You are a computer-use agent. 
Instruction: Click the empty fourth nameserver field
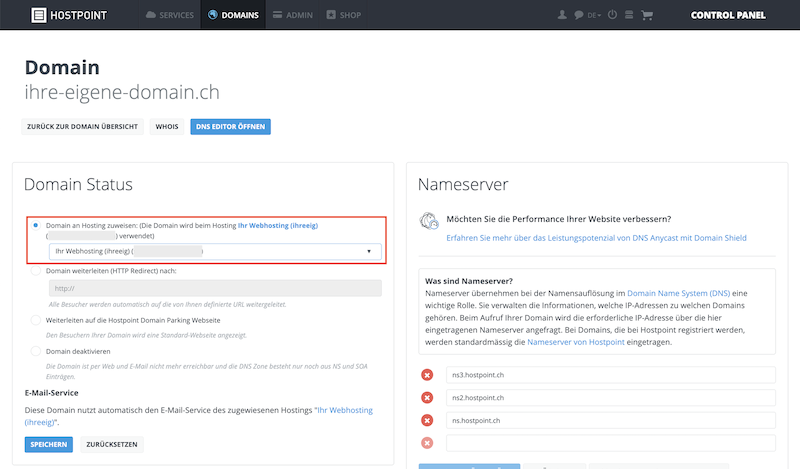pyautogui.click(x=611, y=443)
